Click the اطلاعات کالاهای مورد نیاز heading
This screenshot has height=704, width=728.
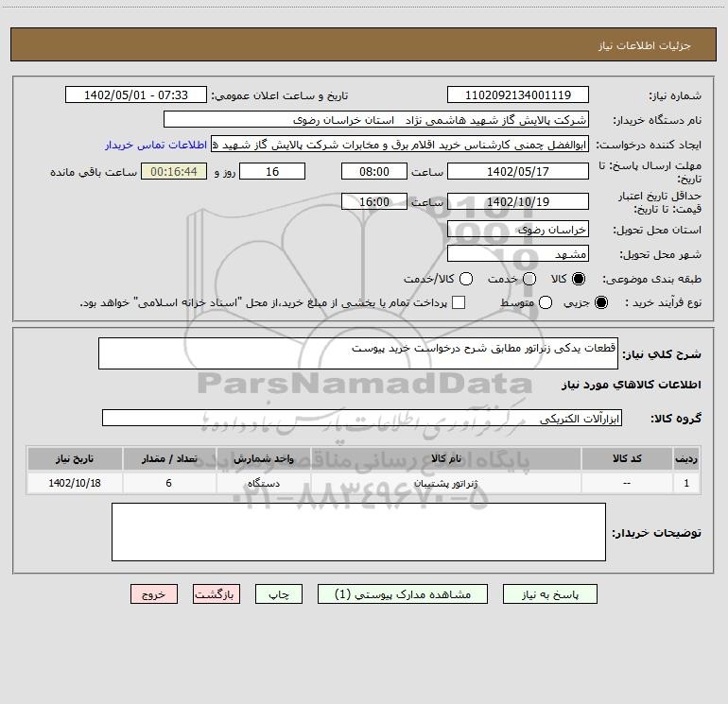point(631,385)
